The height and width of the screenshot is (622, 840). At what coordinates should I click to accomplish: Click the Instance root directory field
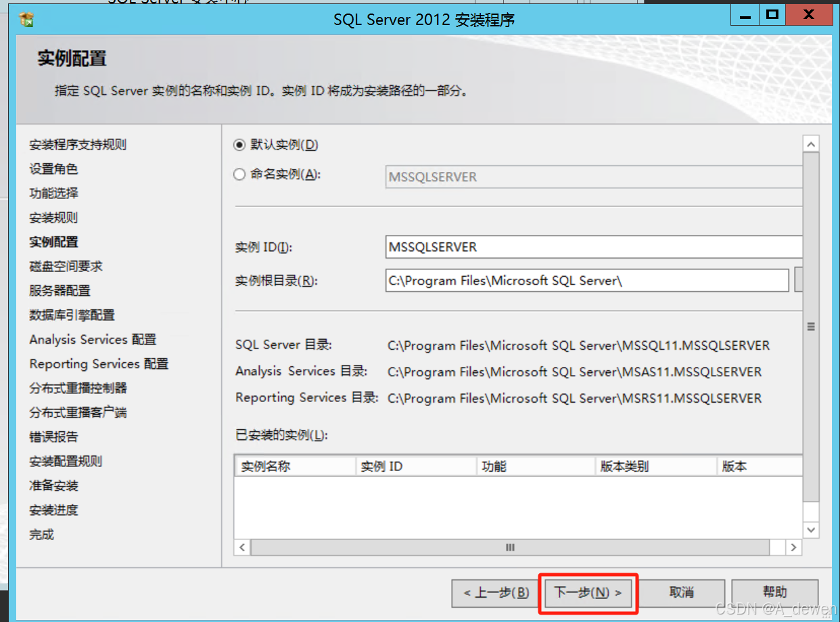[587, 280]
